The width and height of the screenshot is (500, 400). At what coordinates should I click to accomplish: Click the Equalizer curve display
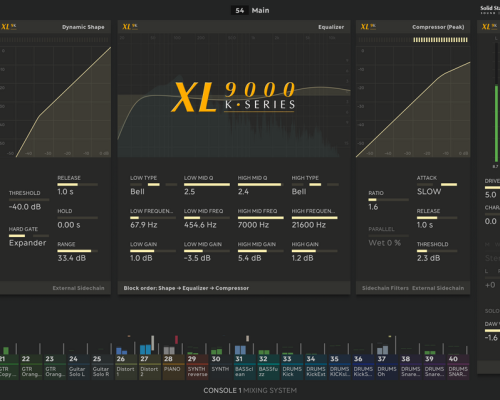[x=234, y=95]
